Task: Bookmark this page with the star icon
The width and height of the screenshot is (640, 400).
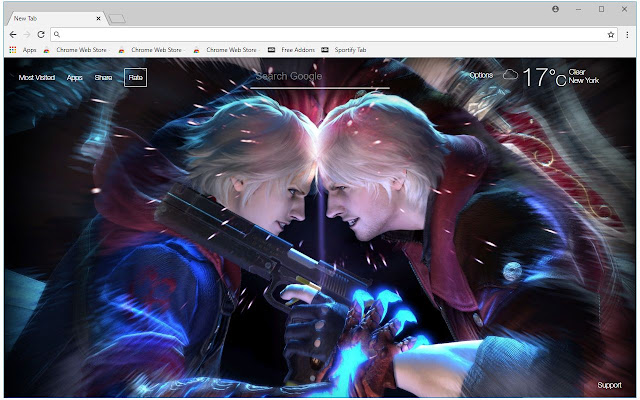Action: coord(611,35)
